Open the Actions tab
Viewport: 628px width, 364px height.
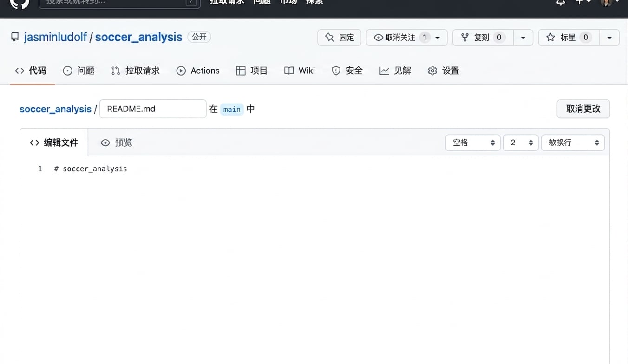pos(198,71)
